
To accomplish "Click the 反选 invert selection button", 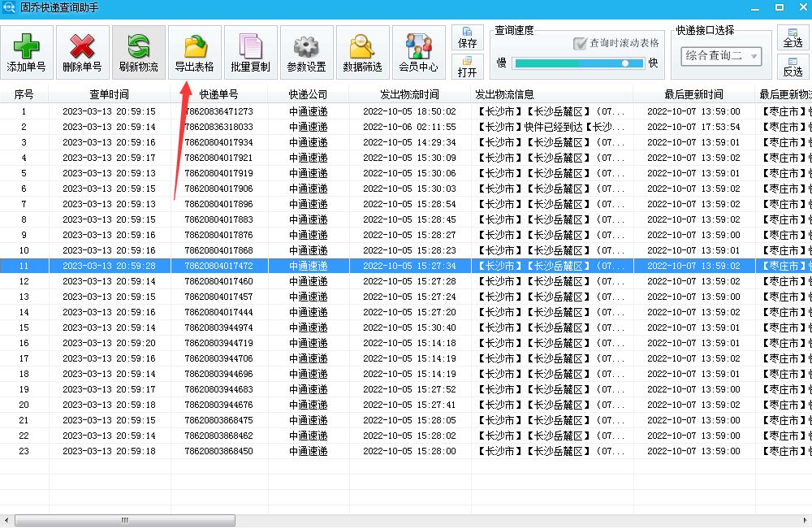I will [793, 67].
